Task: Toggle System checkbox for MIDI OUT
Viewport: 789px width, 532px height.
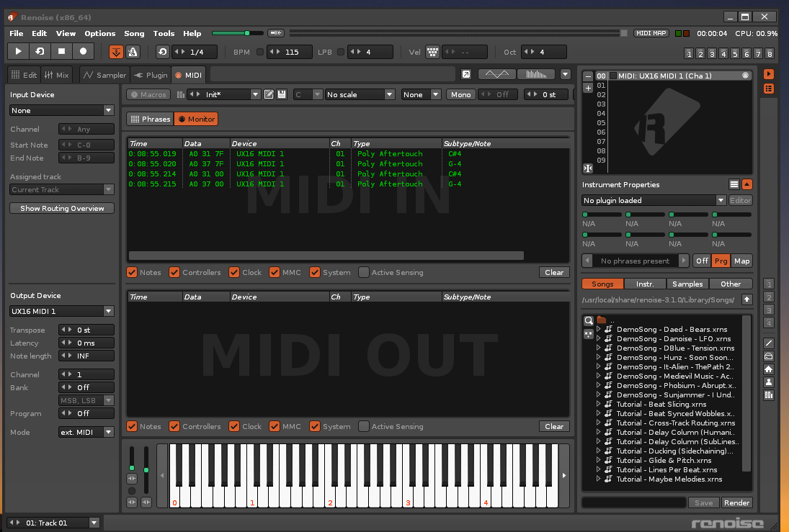Action: [x=314, y=426]
